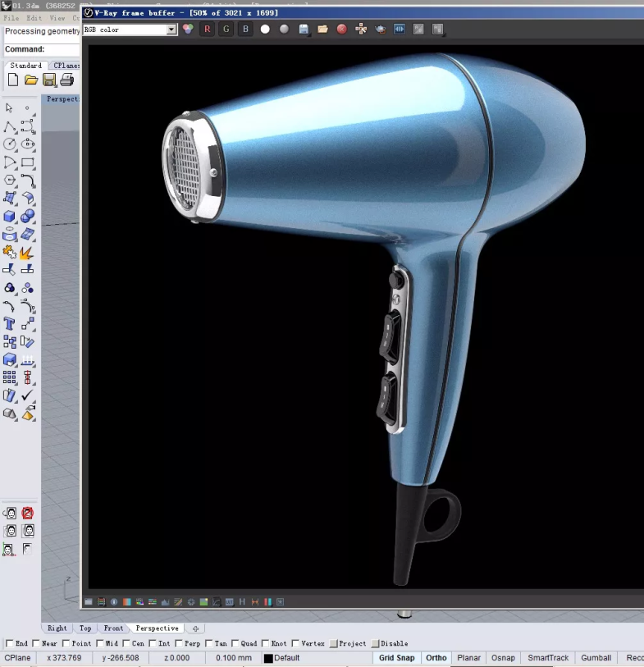Click the Gumball status button
The image size is (644, 667).
(596, 658)
